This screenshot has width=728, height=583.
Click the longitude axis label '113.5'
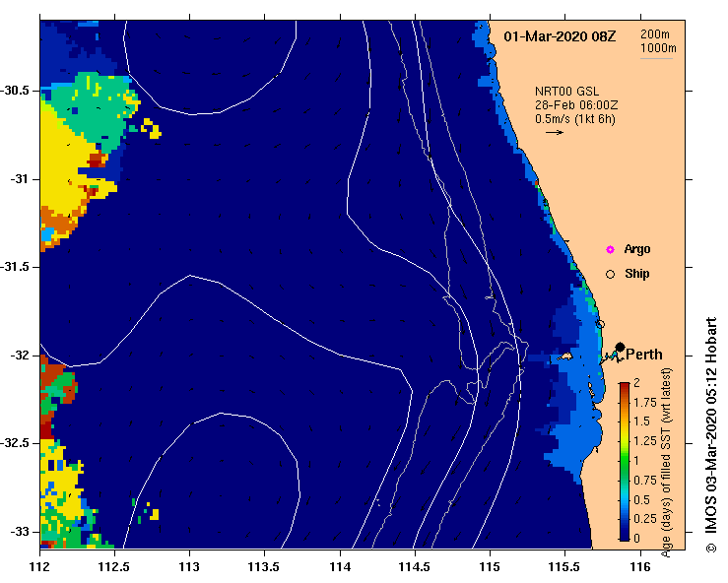click(264, 567)
